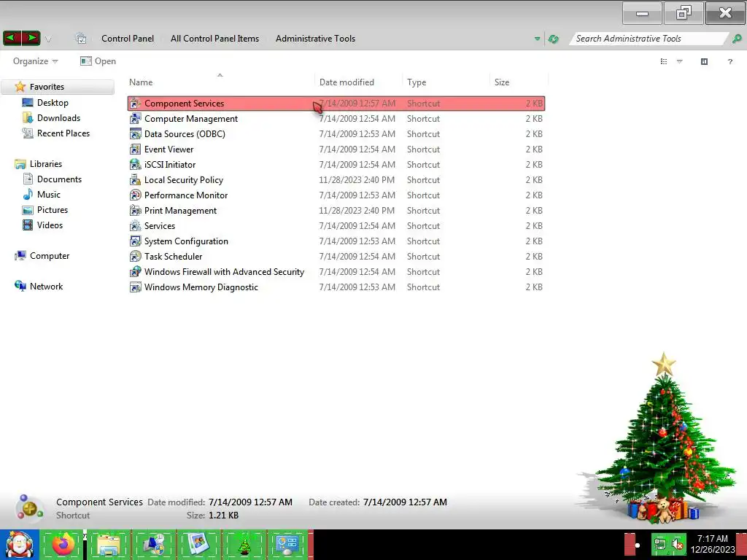Click the Computer Management icon
The height and width of the screenshot is (560, 747).
tap(135, 119)
